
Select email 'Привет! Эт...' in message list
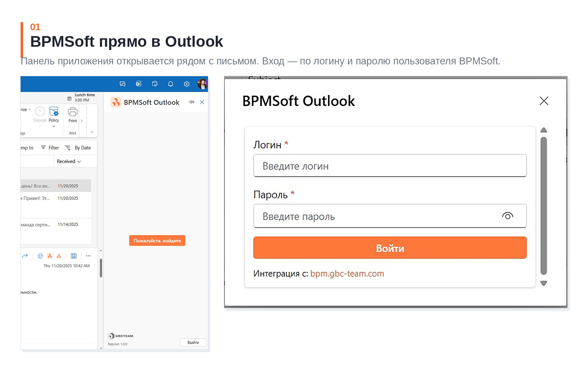56,205
